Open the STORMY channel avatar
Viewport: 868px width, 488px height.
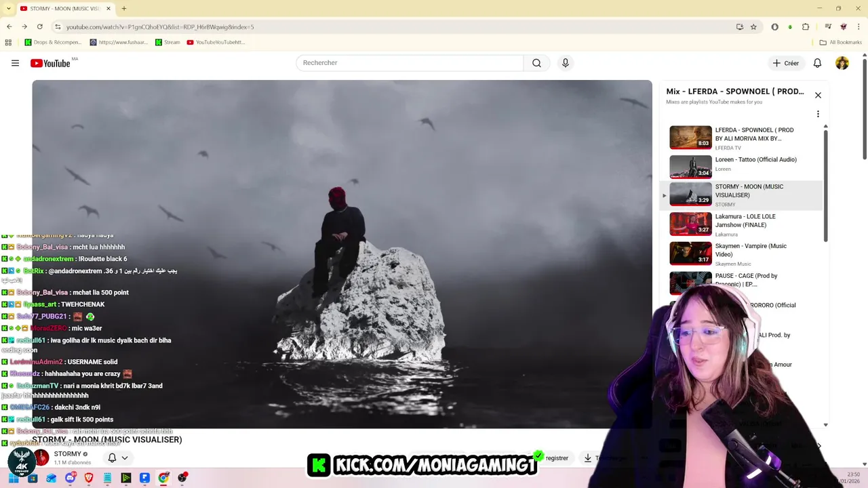(41, 458)
